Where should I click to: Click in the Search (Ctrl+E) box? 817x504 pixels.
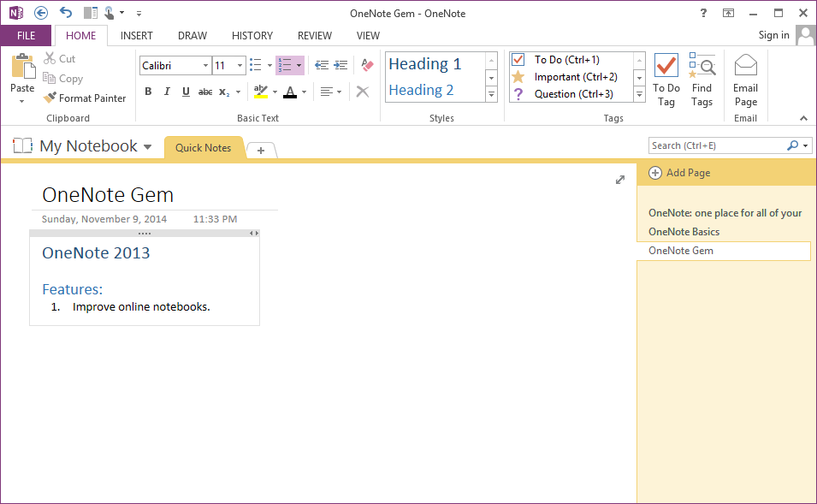click(716, 145)
